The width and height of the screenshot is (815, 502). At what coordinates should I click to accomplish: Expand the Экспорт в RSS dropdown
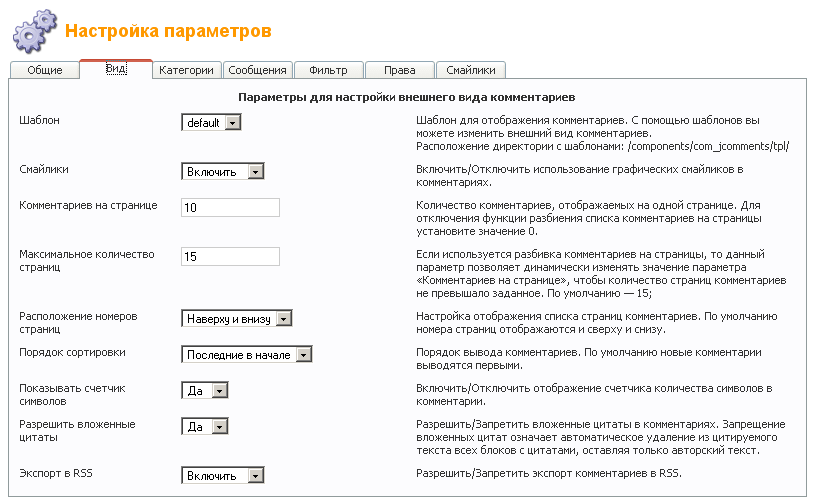pyautogui.click(x=222, y=475)
